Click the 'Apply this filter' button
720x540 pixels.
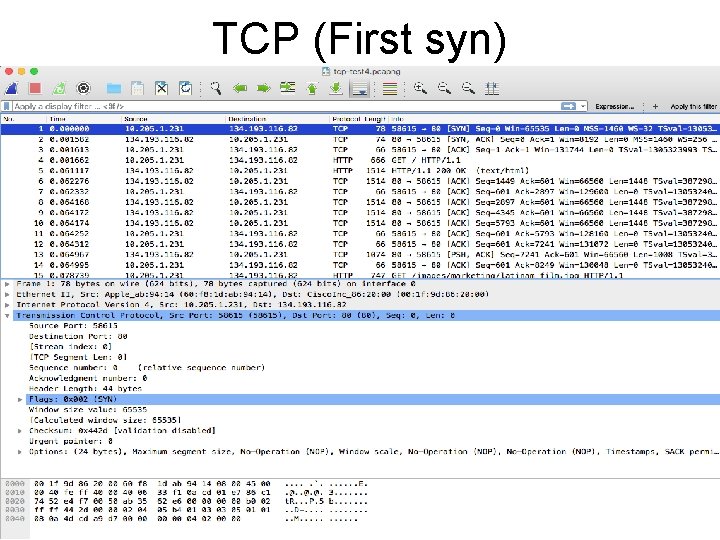click(x=693, y=107)
